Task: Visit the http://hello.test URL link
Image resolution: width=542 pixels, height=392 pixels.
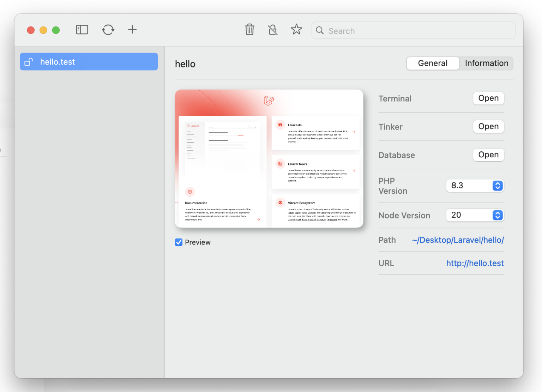Action: [475, 264]
